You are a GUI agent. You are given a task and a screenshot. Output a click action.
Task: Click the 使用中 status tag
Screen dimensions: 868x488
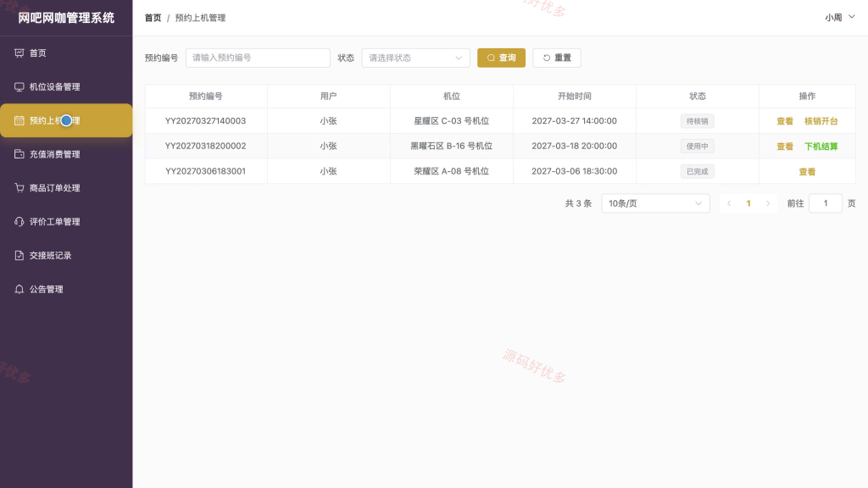[x=697, y=147]
